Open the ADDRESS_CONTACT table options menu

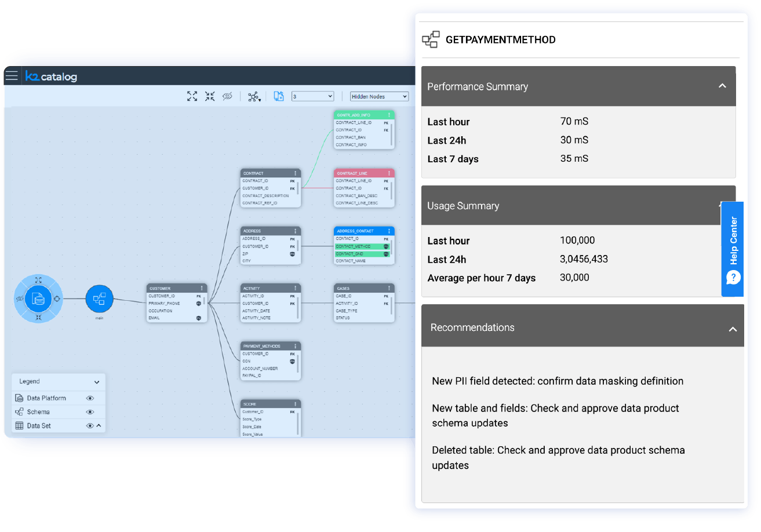click(x=389, y=231)
